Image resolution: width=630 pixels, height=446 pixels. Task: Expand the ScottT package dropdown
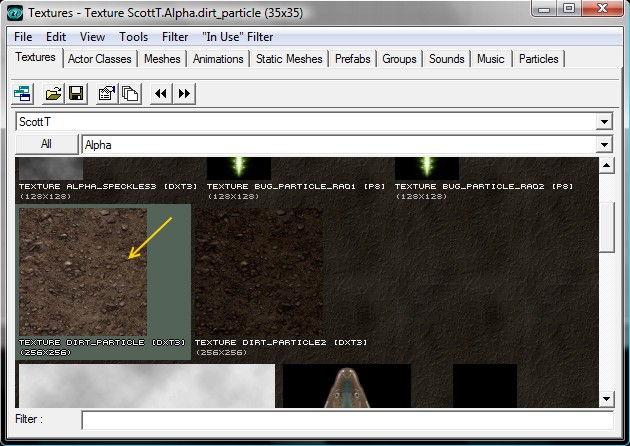pyautogui.click(x=603, y=122)
